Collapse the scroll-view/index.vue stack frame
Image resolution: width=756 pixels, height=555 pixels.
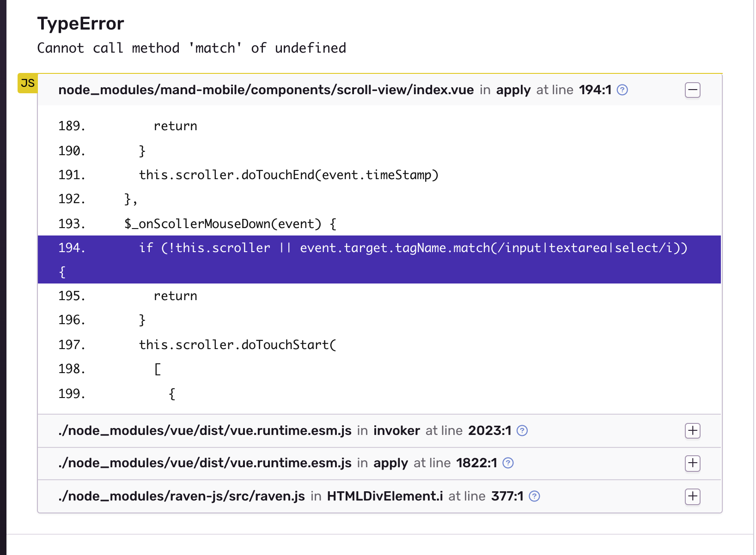click(x=692, y=90)
